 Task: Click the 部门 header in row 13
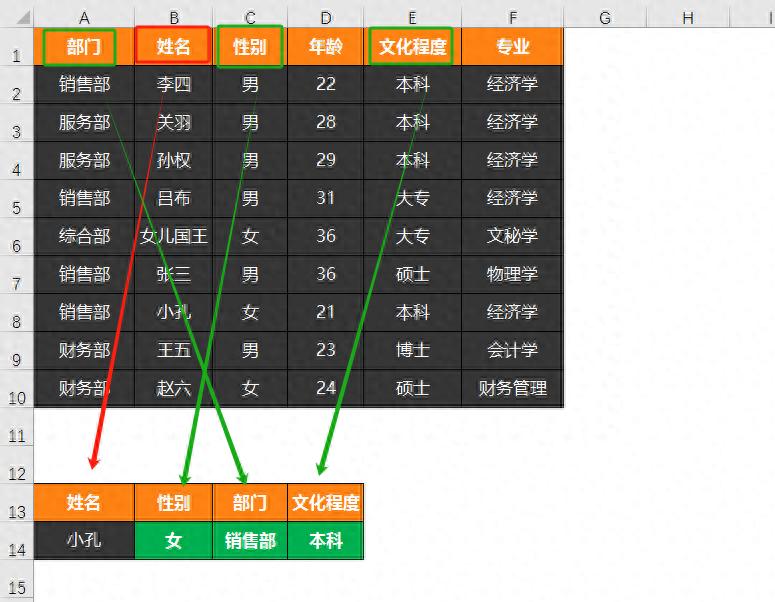(x=250, y=503)
